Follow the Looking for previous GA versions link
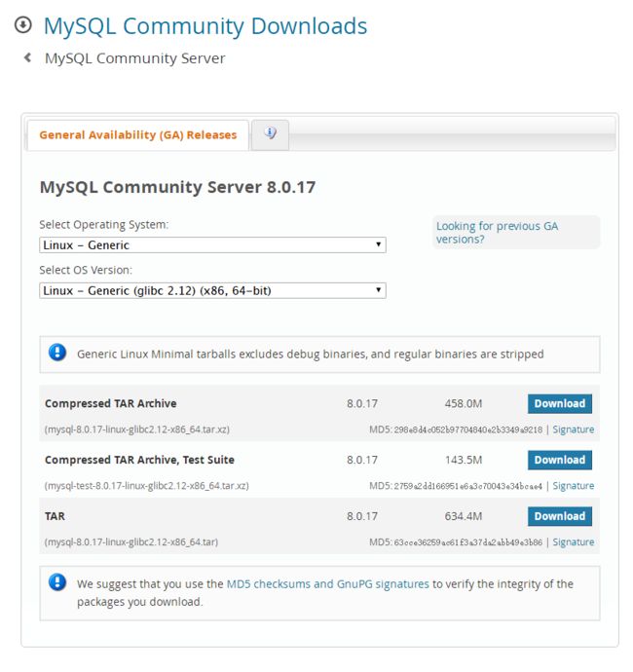 pyautogui.click(x=497, y=233)
